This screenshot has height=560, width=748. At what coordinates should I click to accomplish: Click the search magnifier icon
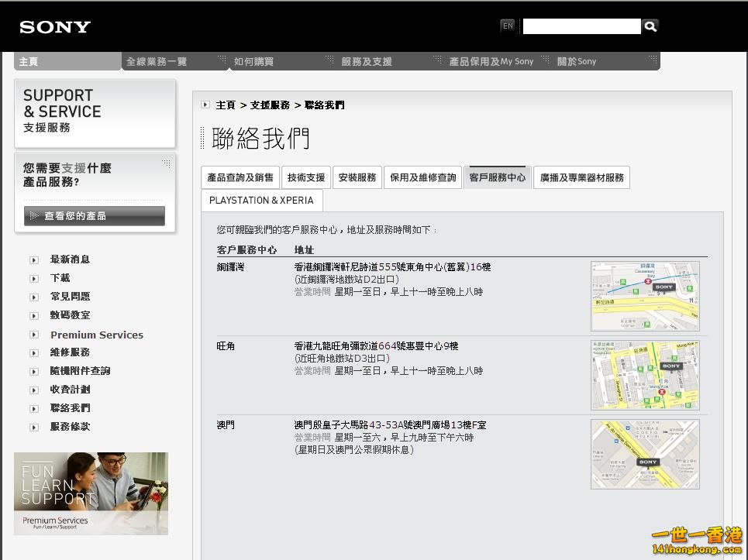650,26
